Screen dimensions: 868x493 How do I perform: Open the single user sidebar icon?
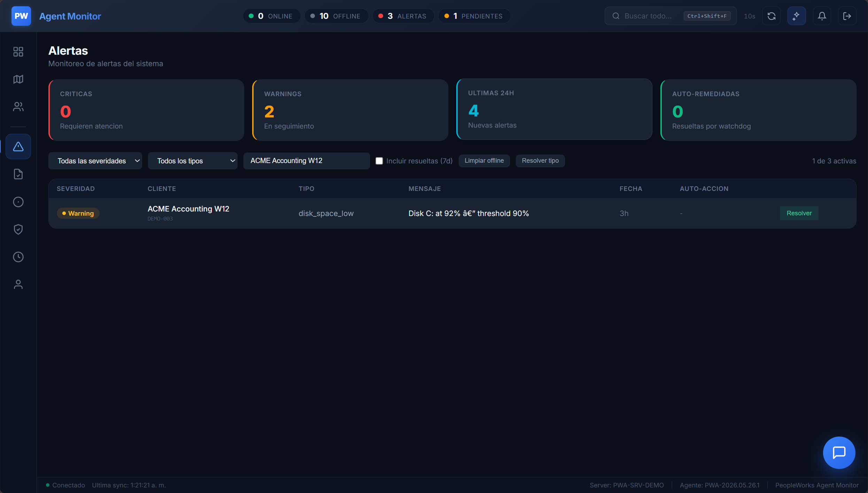coord(18,284)
